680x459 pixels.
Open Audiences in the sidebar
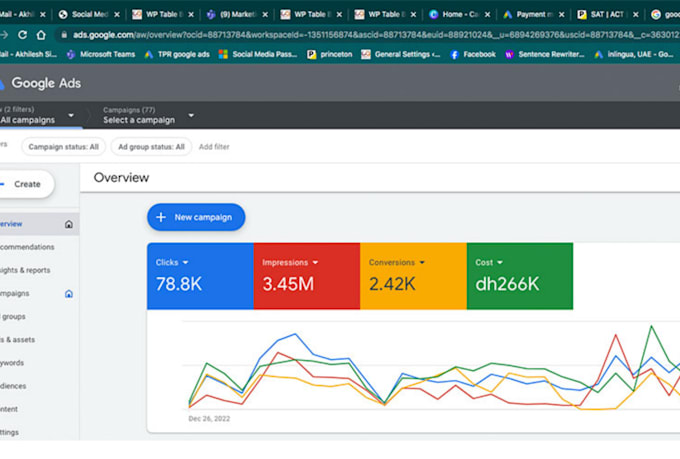click(x=13, y=386)
